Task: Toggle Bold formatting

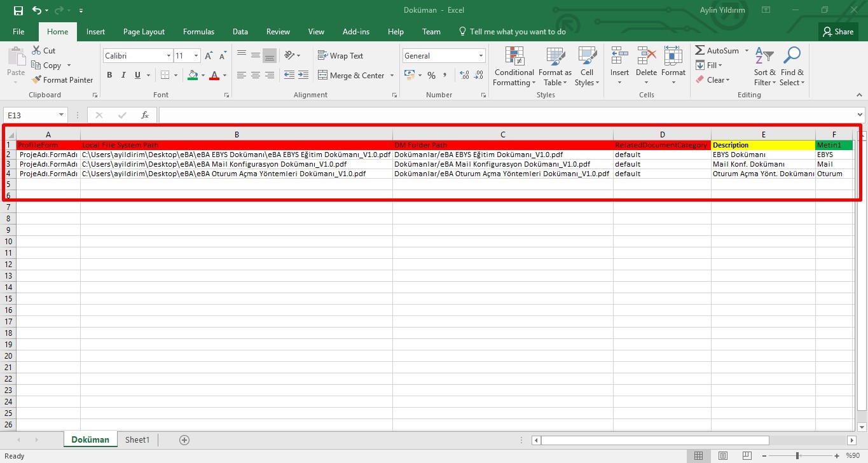Action: pos(109,75)
